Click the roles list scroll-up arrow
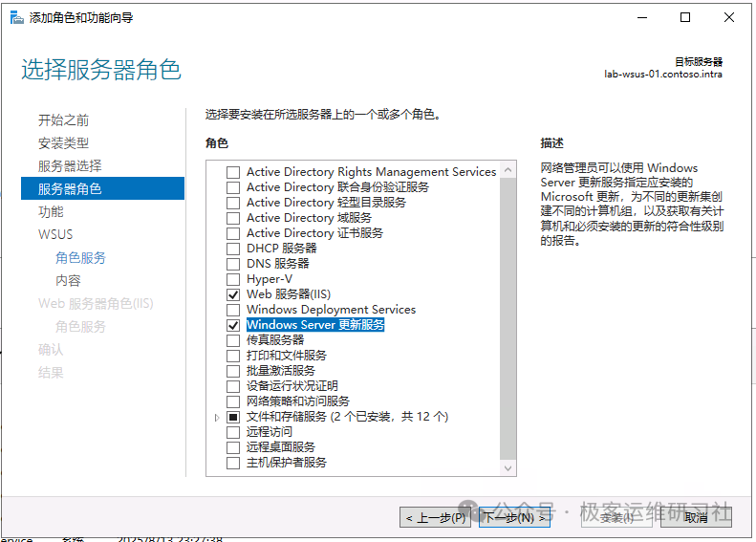 [x=508, y=170]
